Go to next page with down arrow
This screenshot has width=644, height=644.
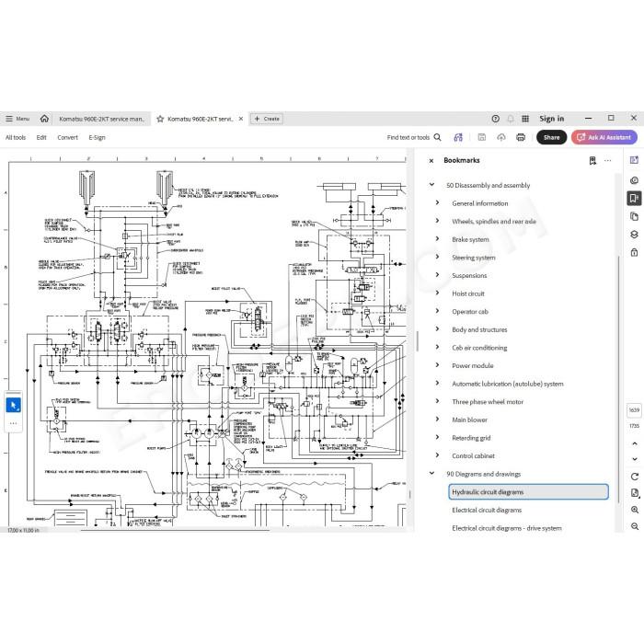pyautogui.click(x=635, y=459)
